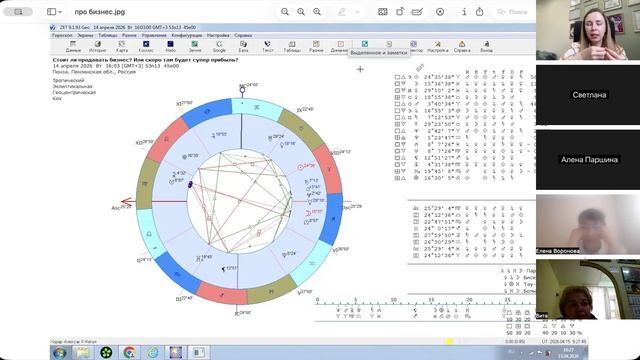This screenshot has height=360, width=640.
Task: Select the Карта toolbar icon
Action: 122,46
